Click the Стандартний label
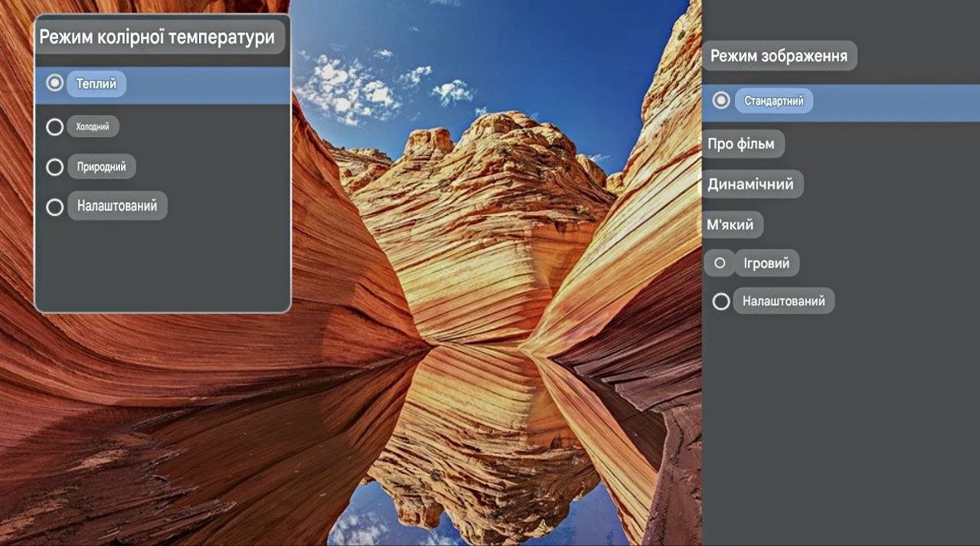 (x=774, y=101)
